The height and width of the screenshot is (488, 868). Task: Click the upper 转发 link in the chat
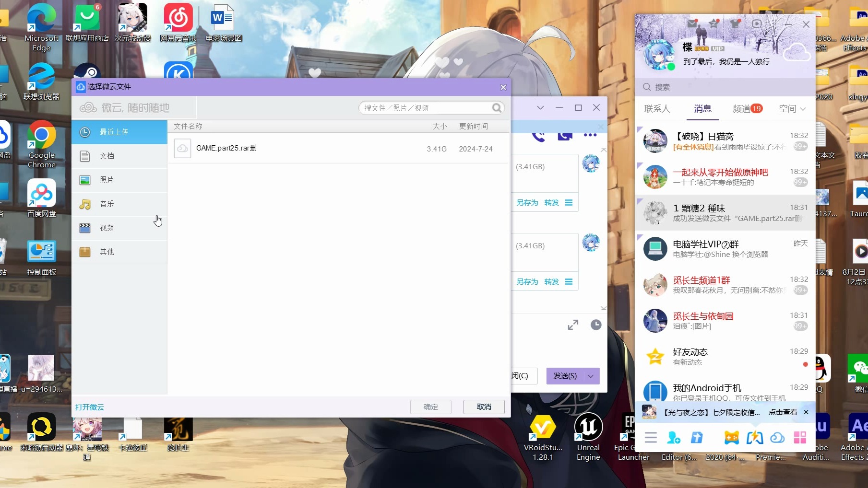coord(551,203)
